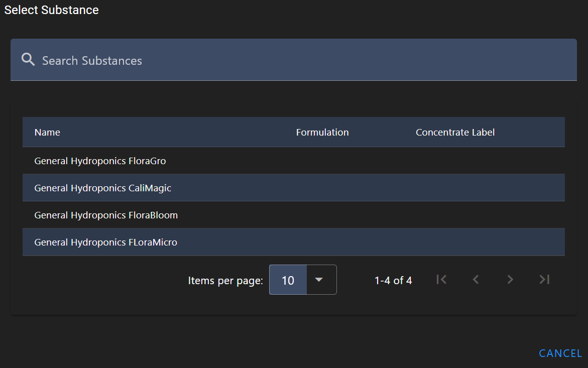Sort by the Name column header

(47, 133)
